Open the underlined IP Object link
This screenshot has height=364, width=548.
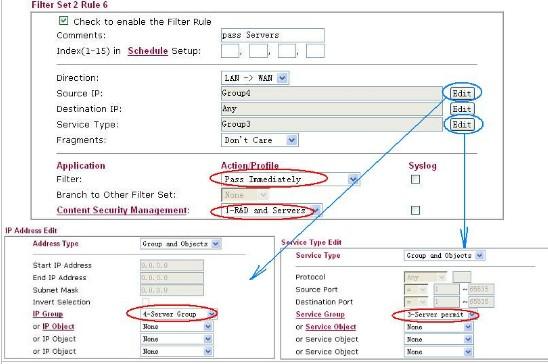click(x=58, y=326)
